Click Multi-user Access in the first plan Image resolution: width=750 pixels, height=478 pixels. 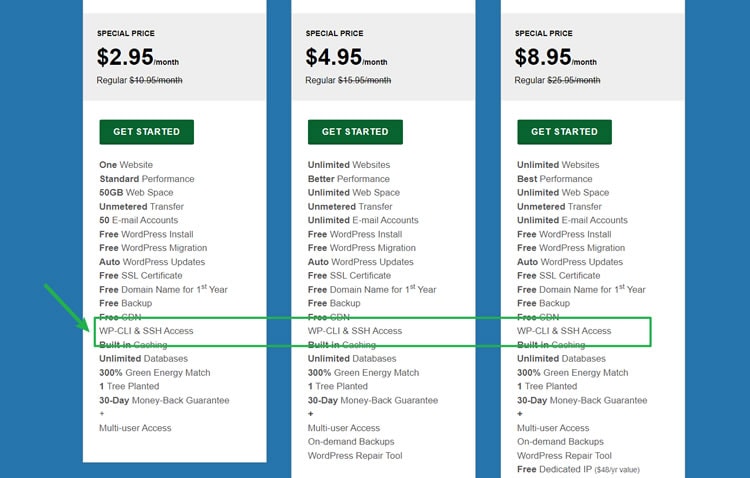pos(135,428)
